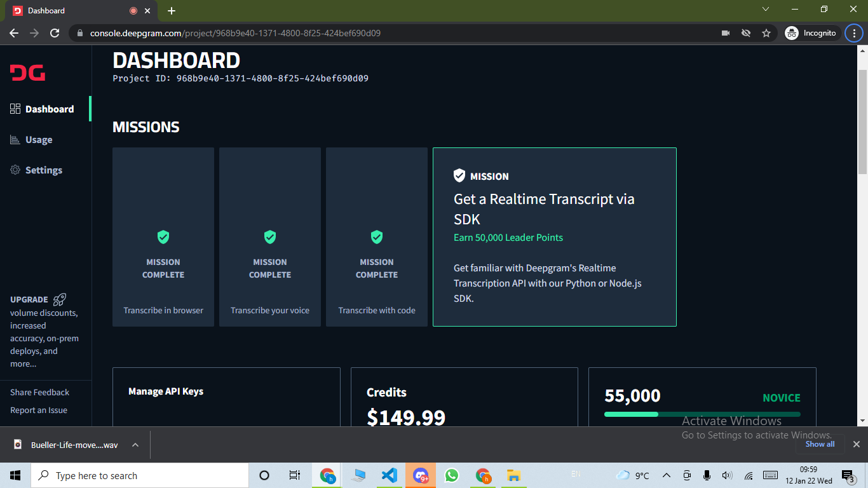Open Visual Studio Code from taskbar
The width and height of the screenshot is (868, 488).
coord(390,475)
